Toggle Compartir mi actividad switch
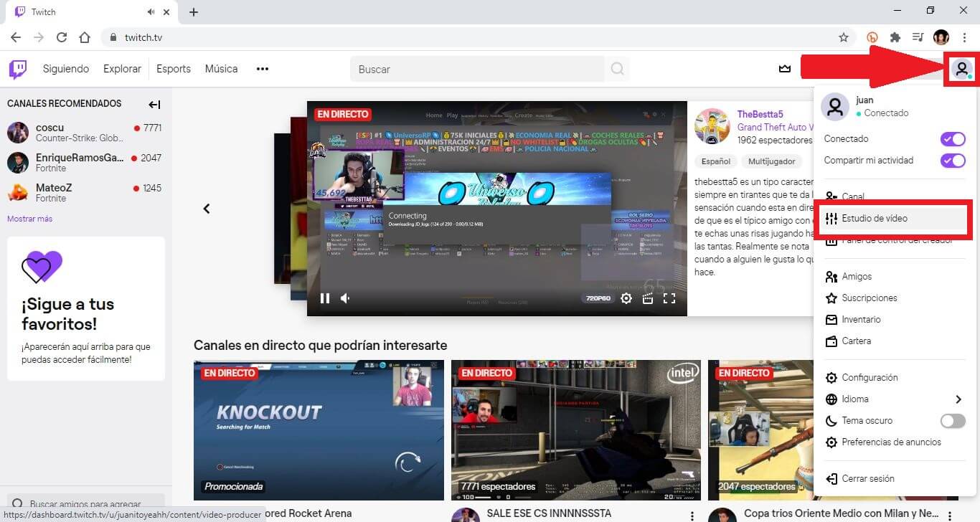This screenshot has height=522, width=980. pyautogui.click(x=953, y=161)
